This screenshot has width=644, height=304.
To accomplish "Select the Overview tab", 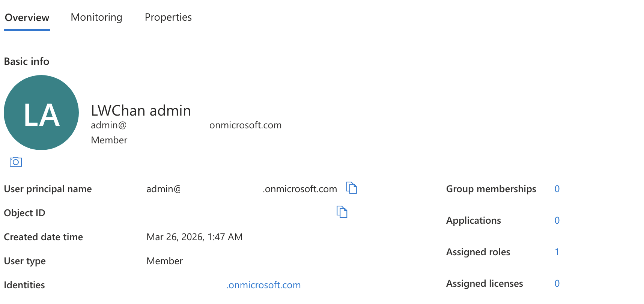I will (27, 18).
